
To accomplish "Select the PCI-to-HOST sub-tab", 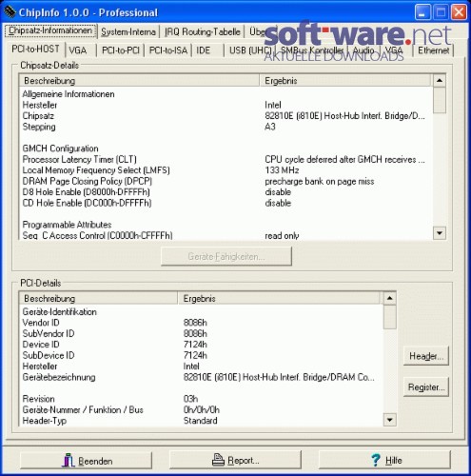I will point(35,50).
